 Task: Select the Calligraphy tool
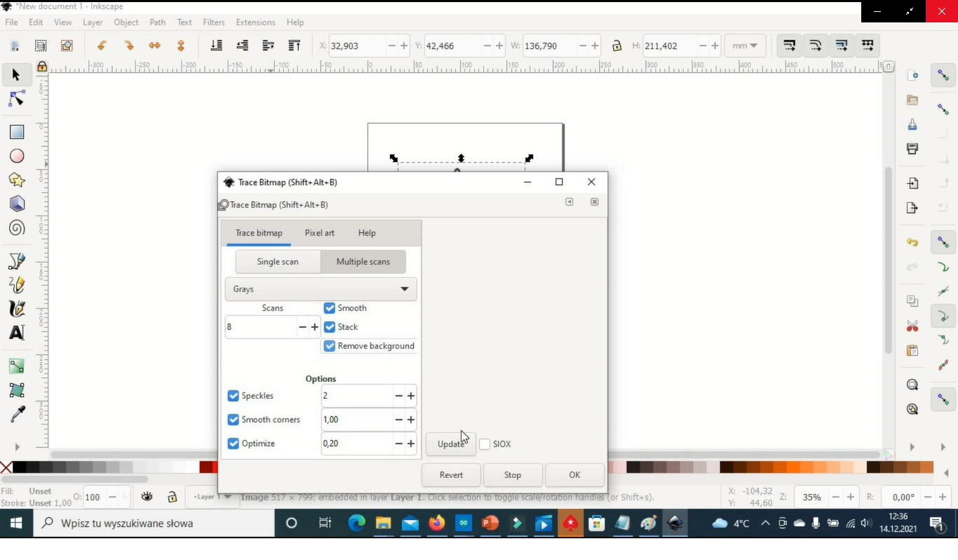coord(17,309)
